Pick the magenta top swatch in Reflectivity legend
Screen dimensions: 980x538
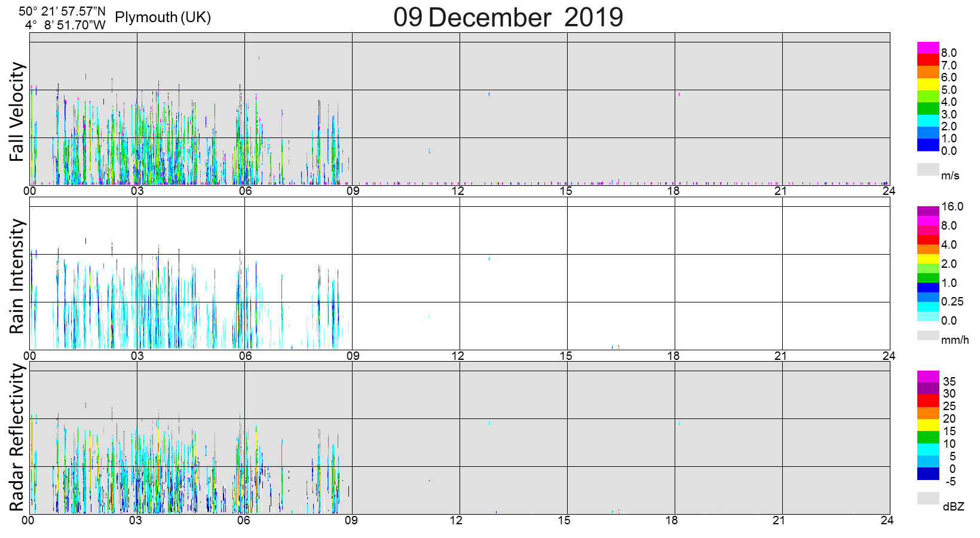pos(928,377)
